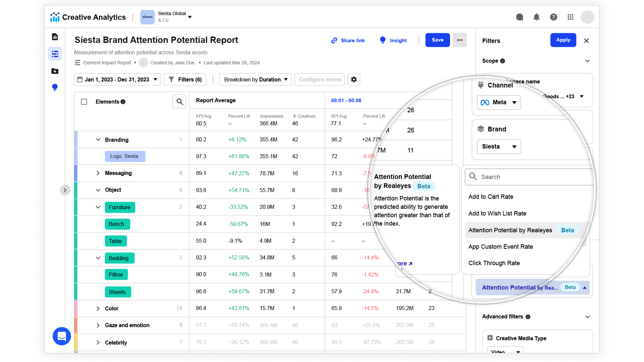This screenshot has width=644, height=362.
Task: Open the folder upload icon in sidebar
Action: click(55, 71)
